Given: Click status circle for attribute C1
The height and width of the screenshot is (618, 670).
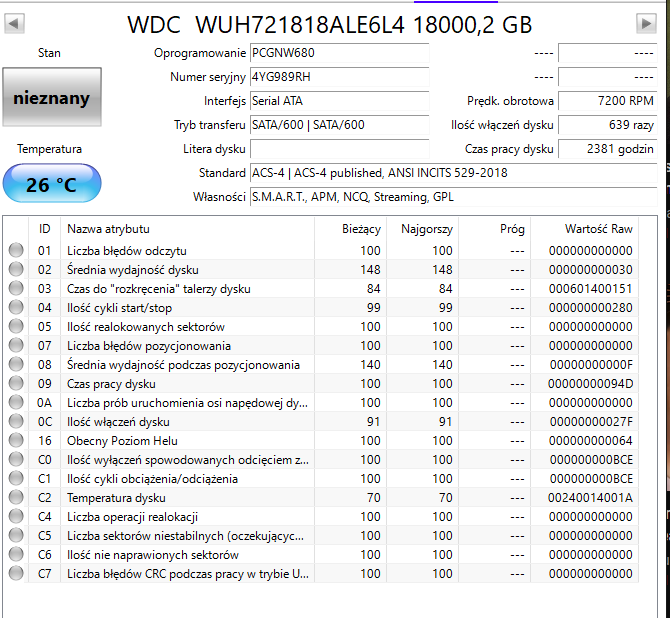Looking at the screenshot, I should point(16,478).
